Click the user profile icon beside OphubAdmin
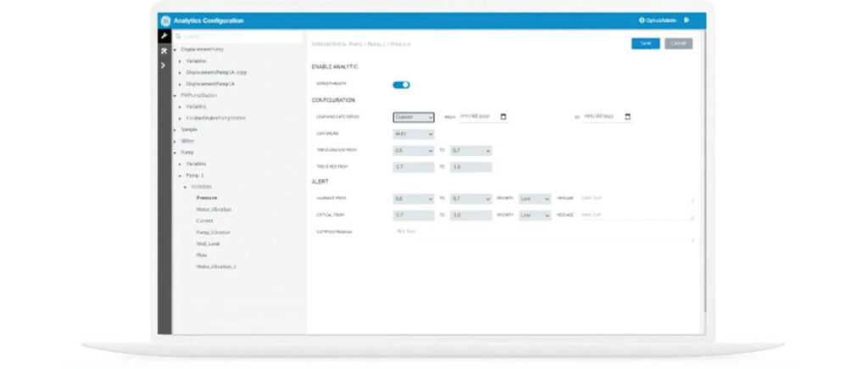868x369 pixels. [x=642, y=20]
